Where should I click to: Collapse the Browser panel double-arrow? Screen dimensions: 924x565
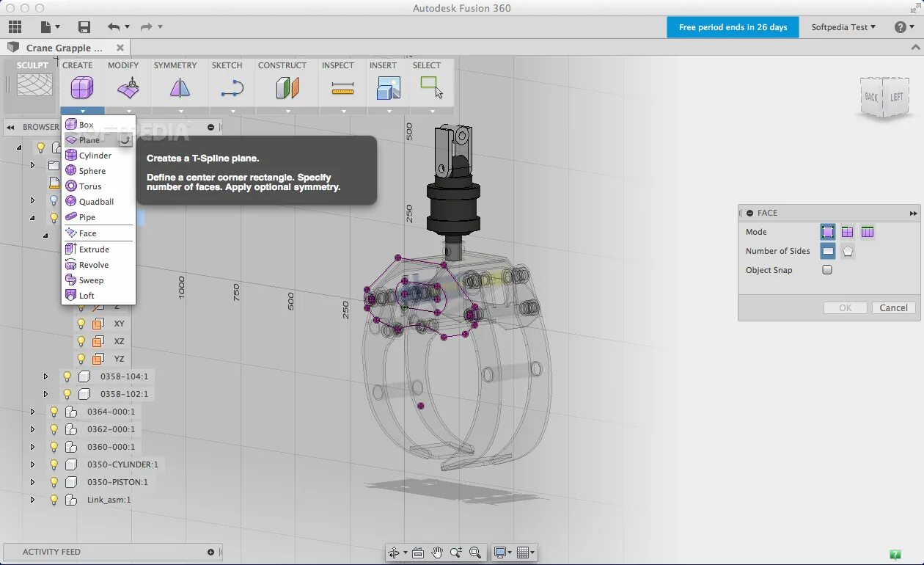point(11,127)
